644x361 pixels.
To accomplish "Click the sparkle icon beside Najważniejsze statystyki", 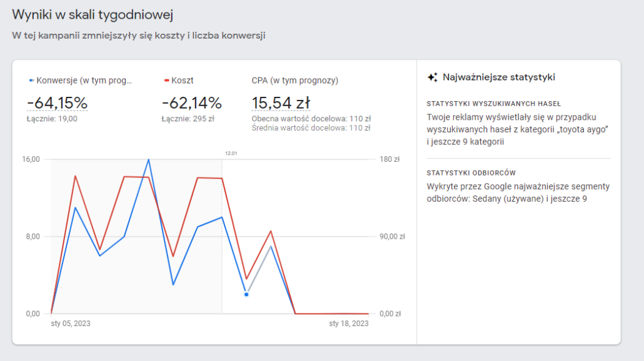I will click(x=433, y=77).
